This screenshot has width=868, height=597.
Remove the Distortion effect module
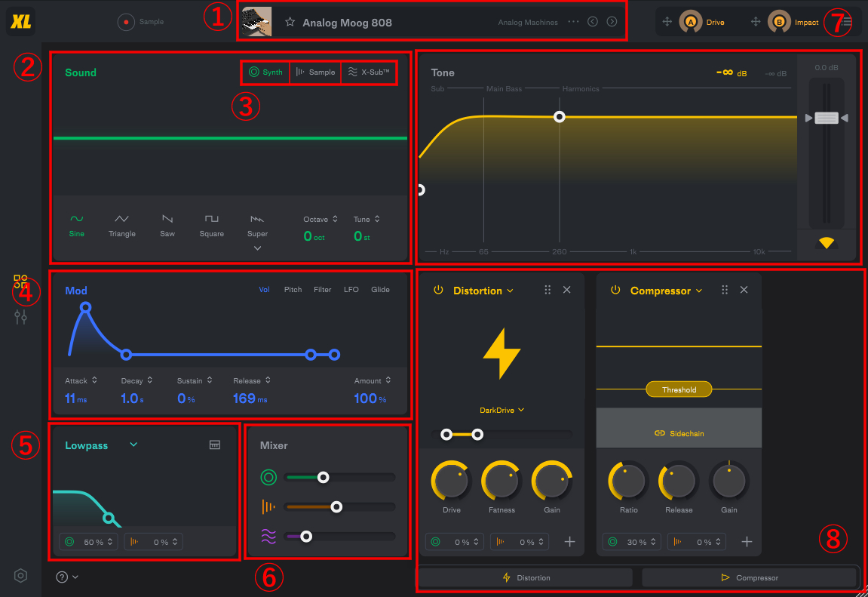pyautogui.click(x=567, y=290)
